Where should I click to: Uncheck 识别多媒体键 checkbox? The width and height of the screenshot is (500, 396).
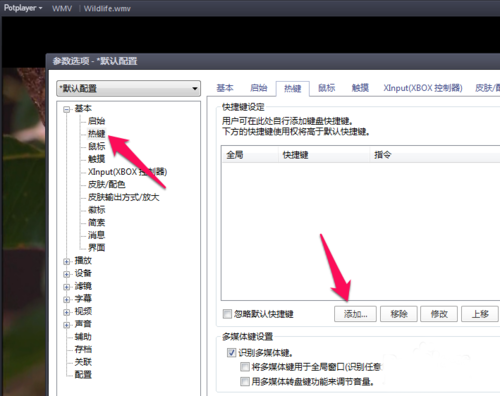pyautogui.click(x=231, y=353)
